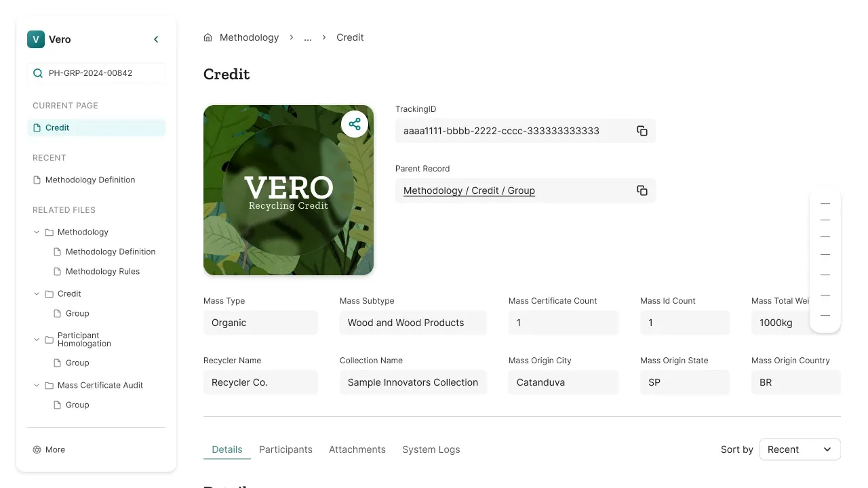
Task: Click the Catanduva city value
Action: (564, 382)
